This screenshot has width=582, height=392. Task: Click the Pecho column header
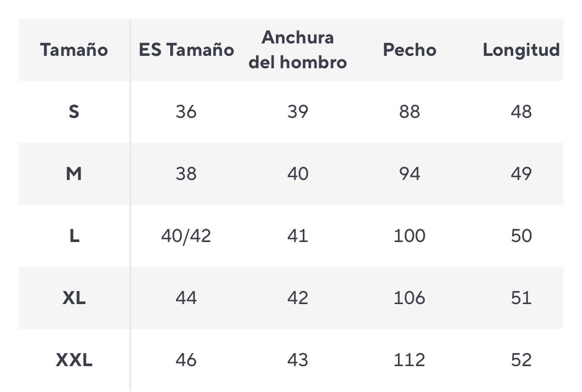coord(409,50)
